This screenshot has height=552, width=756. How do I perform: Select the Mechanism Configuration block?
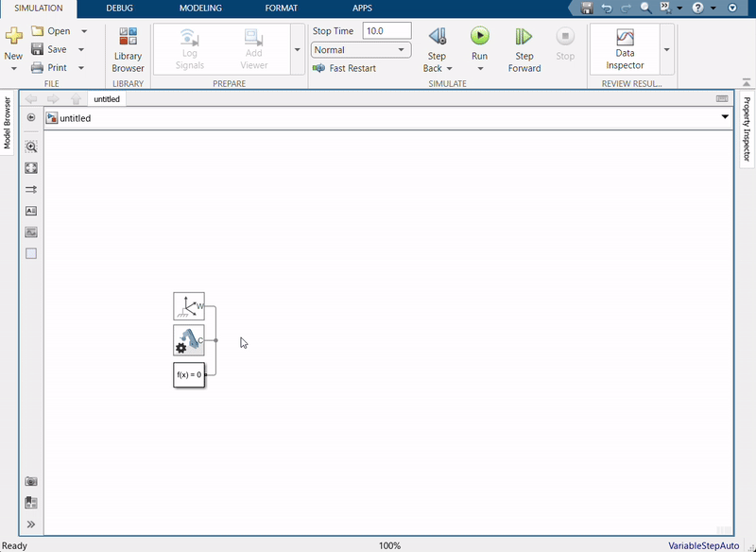189,340
